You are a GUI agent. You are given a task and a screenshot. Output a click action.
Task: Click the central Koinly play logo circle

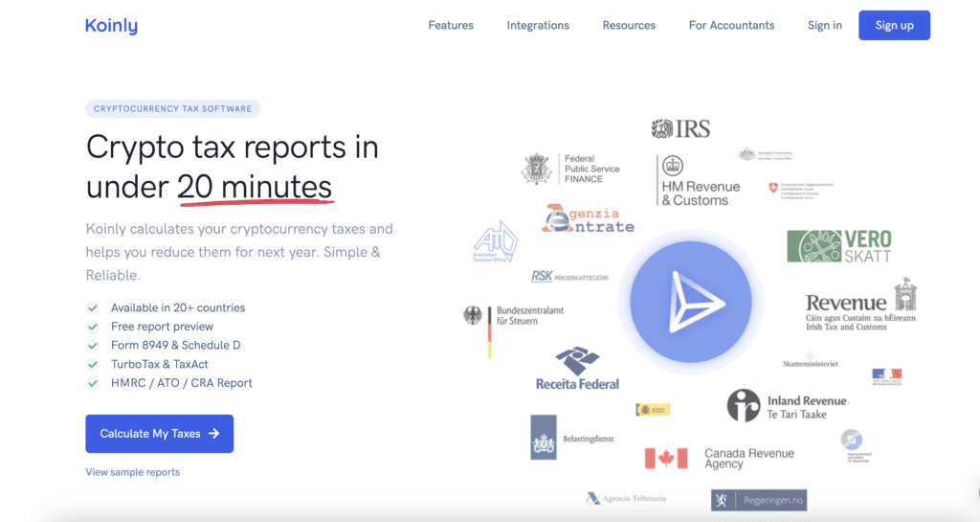pos(691,302)
